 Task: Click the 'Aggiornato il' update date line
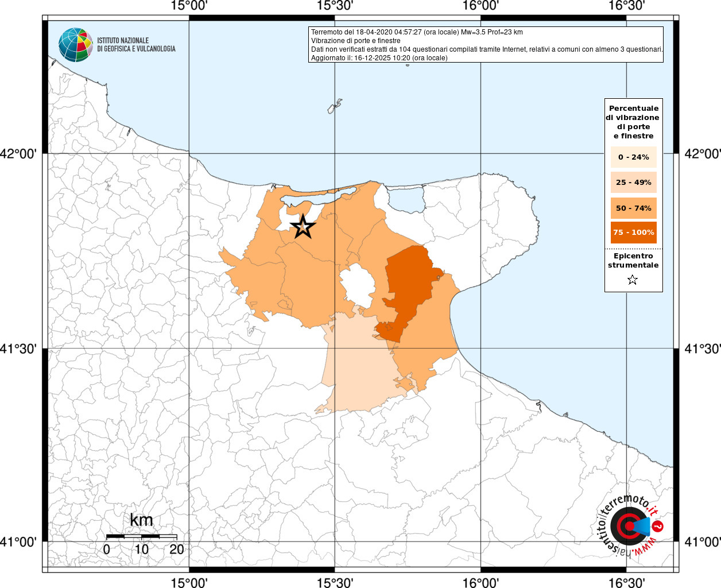coord(379,58)
